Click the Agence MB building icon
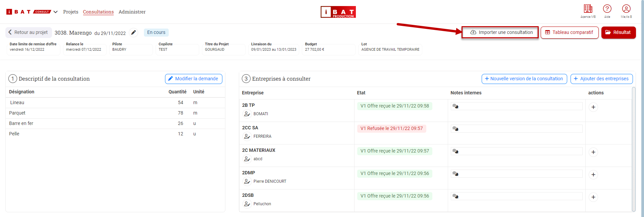This screenshot has height=217, width=644. [588, 9]
